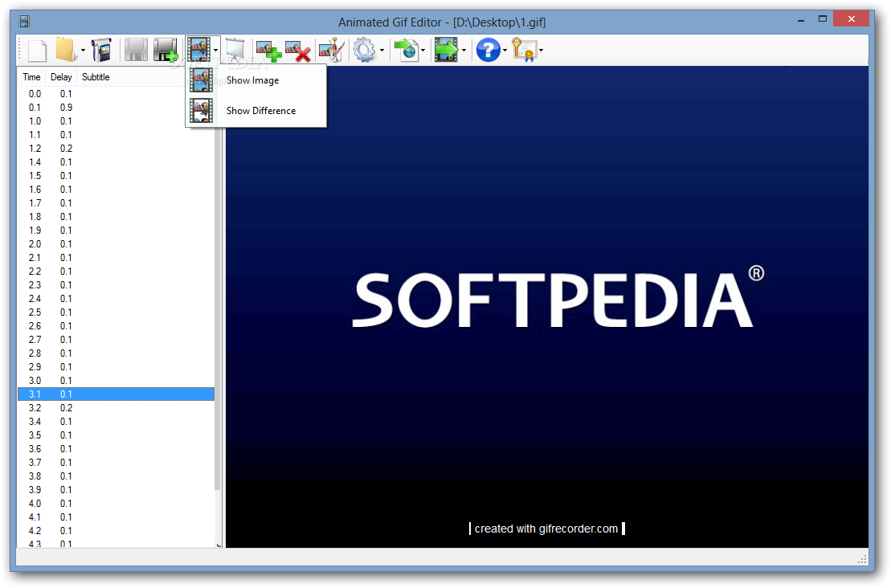Create a new blank GIF file

pos(38,50)
